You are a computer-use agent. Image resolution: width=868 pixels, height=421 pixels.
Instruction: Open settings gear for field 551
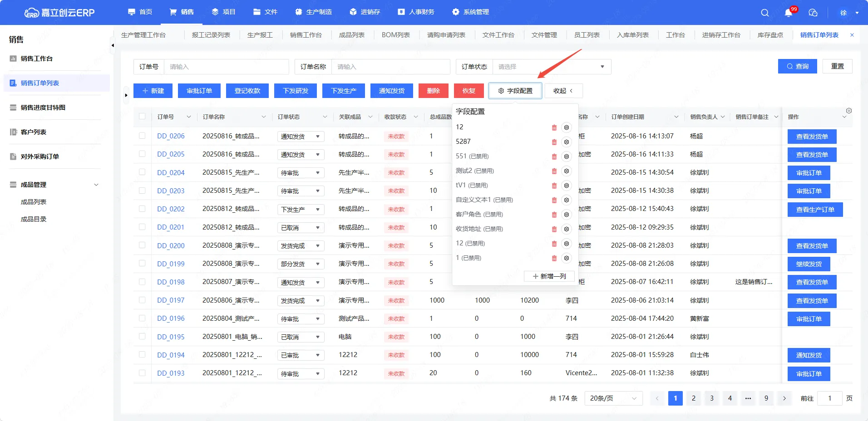pyautogui.click(x=567, y=157)
